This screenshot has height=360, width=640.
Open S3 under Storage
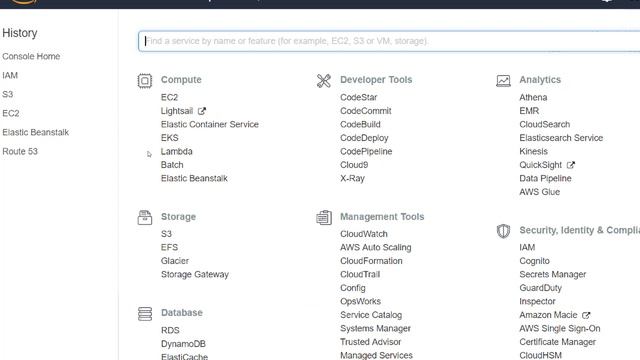click(x=166, y=234)
